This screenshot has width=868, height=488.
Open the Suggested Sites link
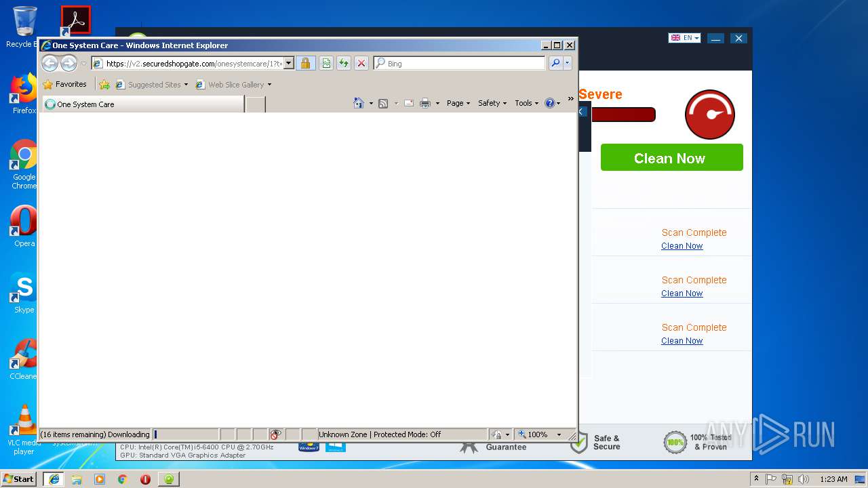(x=152, y=85)
